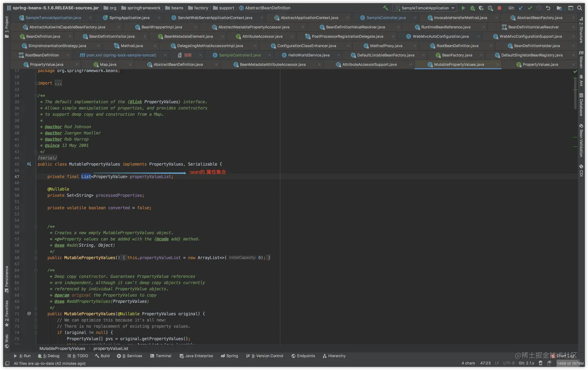The image size is (588, 370).
Task: Open the TODO tool window button
Action: (x=77, y=356)
